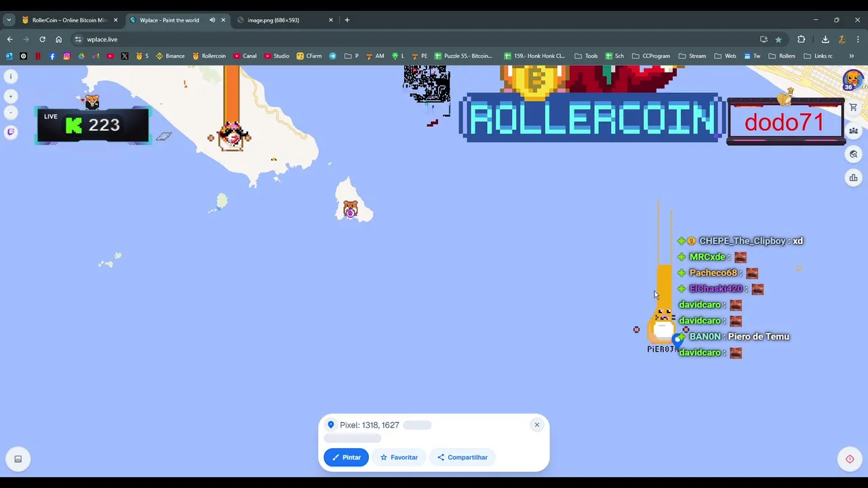Open the Wplace info button
Screen dimensions: 868x488
11,77
